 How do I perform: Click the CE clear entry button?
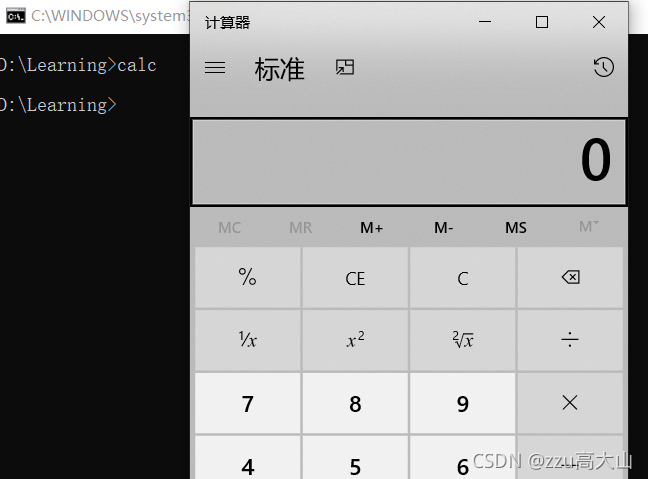pos(355,277)
